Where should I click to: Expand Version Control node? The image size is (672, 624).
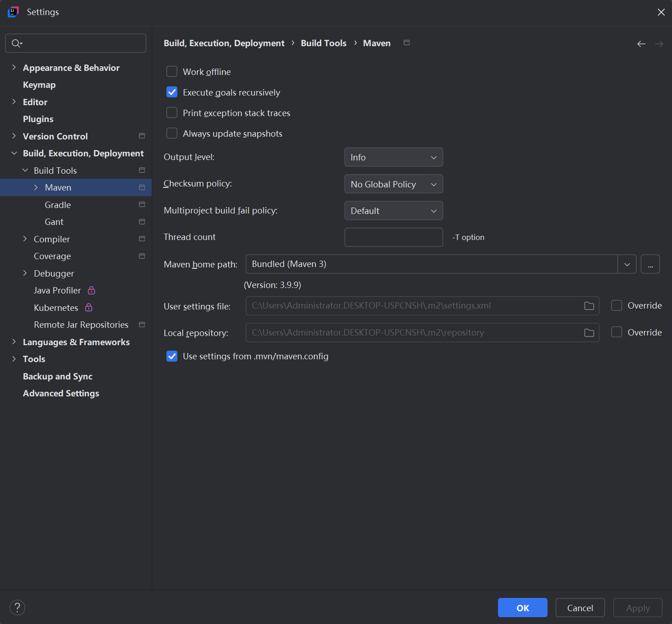(x=14, y=136)
